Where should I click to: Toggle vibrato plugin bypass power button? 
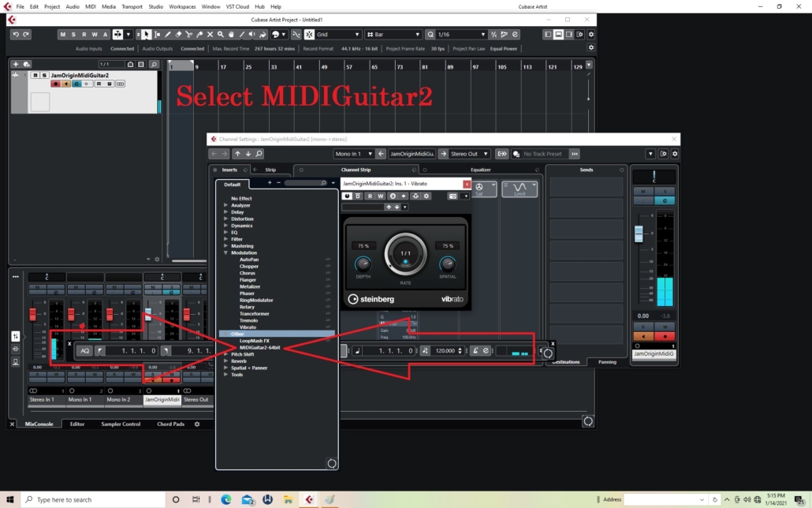pos(347,196)
